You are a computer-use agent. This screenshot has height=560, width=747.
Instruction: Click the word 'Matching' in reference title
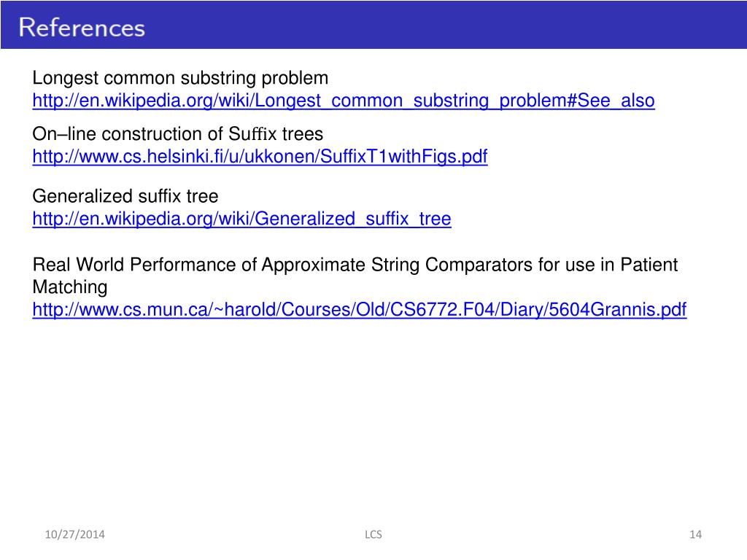click(x=70, y=287)
